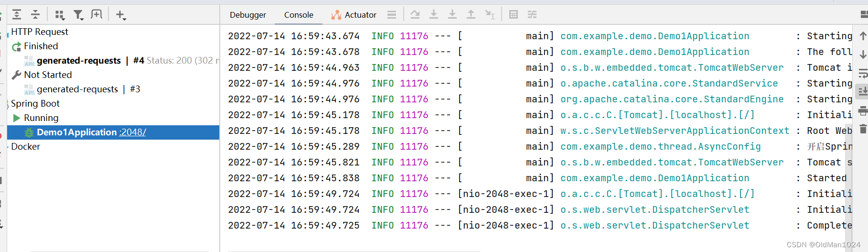Select the Demo1Application service row
Image resolution: width=868 pixels, height=252 pixels.
pos(113,132)
